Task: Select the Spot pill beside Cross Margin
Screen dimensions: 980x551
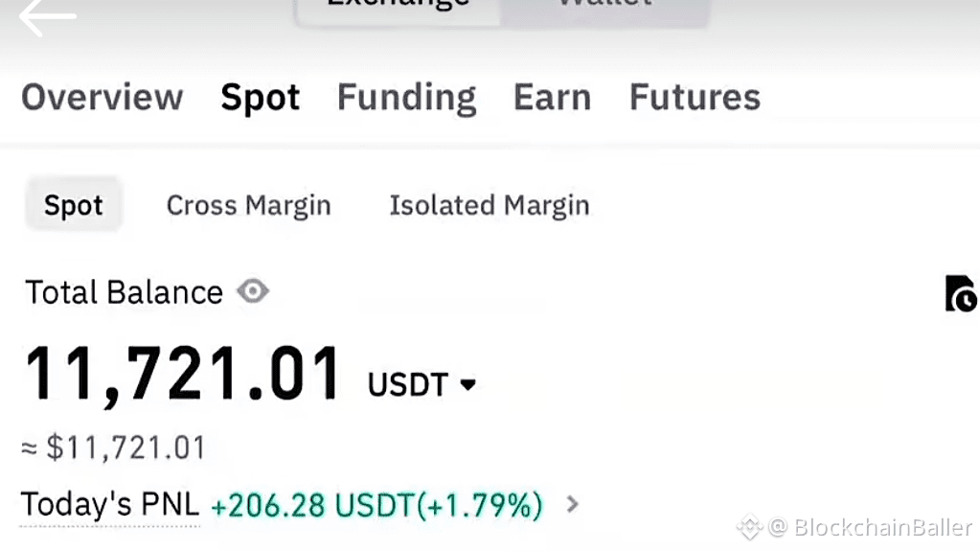Action: click(74, 205)
